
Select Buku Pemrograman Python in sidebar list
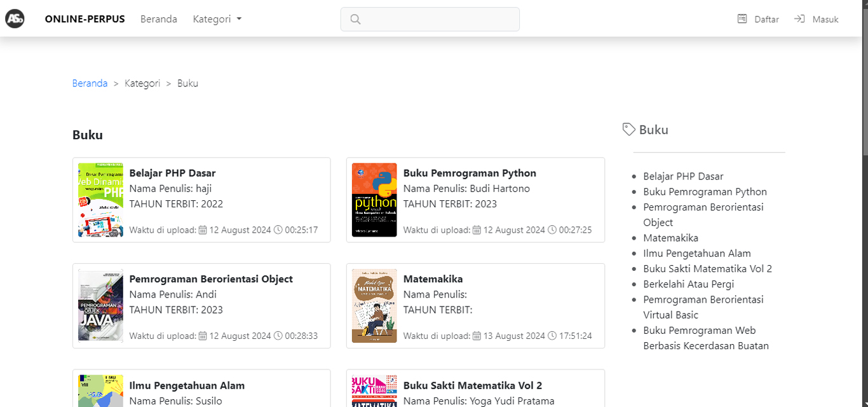coord(705,191)
